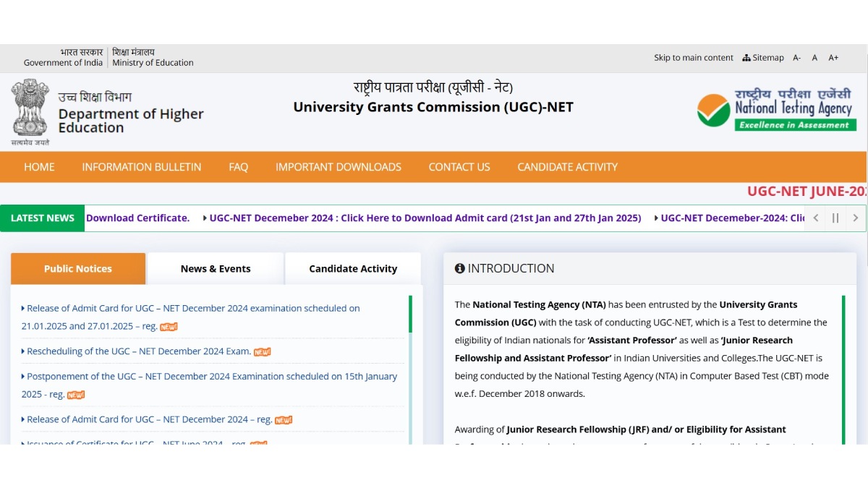Open Important Downloads menu
The height and width of the screenshot is (488, 868).
point(338,167)
